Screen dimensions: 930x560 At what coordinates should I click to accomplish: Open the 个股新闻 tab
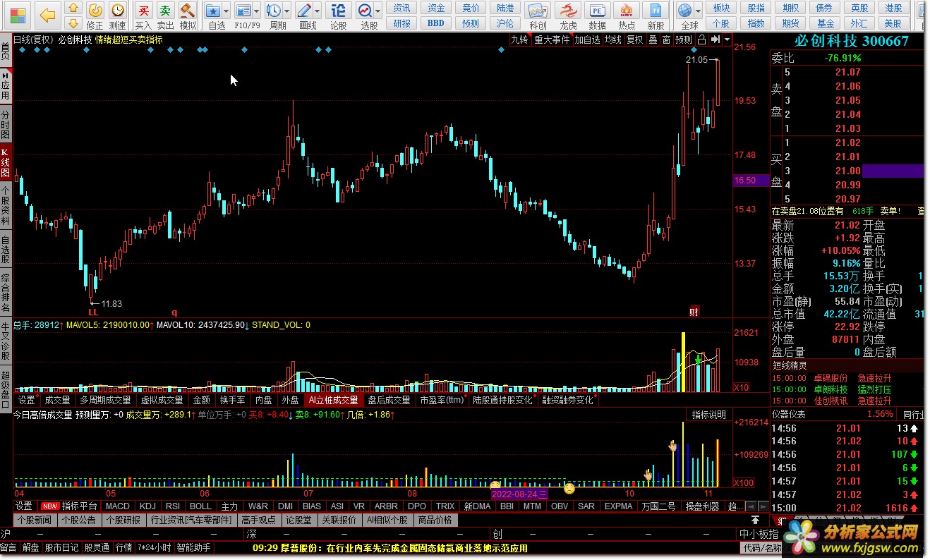click(35, 520)
